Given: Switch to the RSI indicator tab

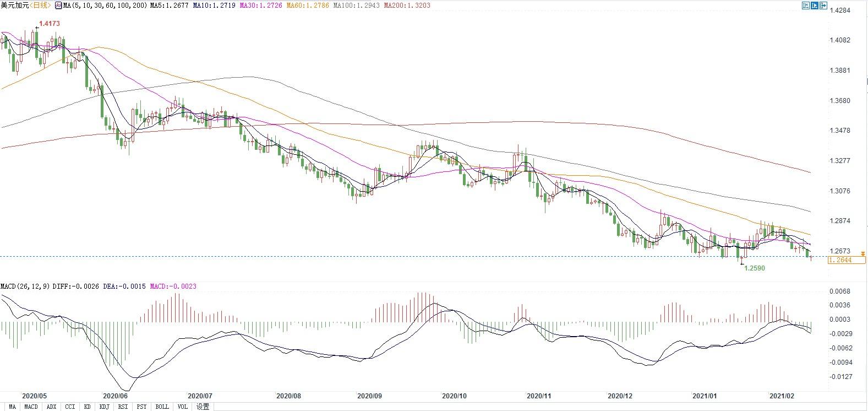Looking at the screenshot, I should pos(123,407).
